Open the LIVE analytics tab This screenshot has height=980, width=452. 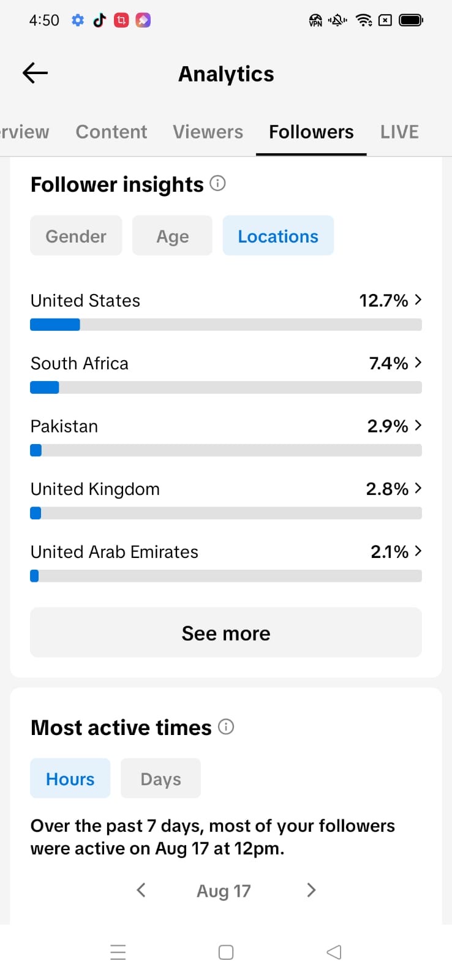[399, 132]
